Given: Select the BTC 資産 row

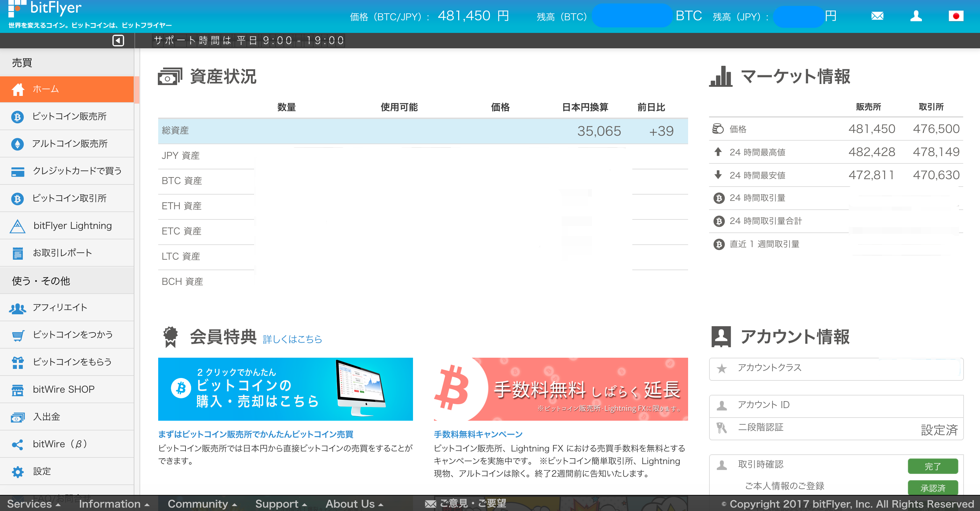Looking at the screenshot, I should pyautogui.click(x=423, y=181).
